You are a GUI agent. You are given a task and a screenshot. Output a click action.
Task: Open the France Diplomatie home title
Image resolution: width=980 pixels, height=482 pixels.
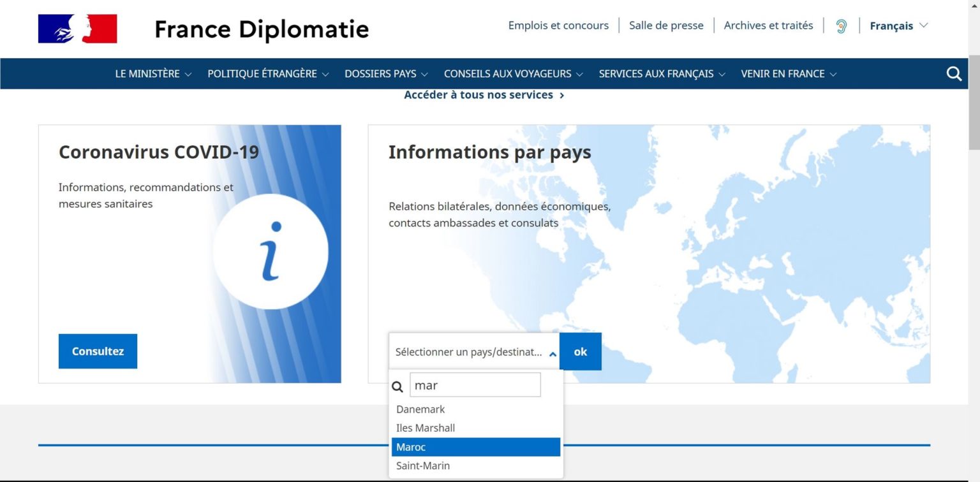tap(262, 29)
